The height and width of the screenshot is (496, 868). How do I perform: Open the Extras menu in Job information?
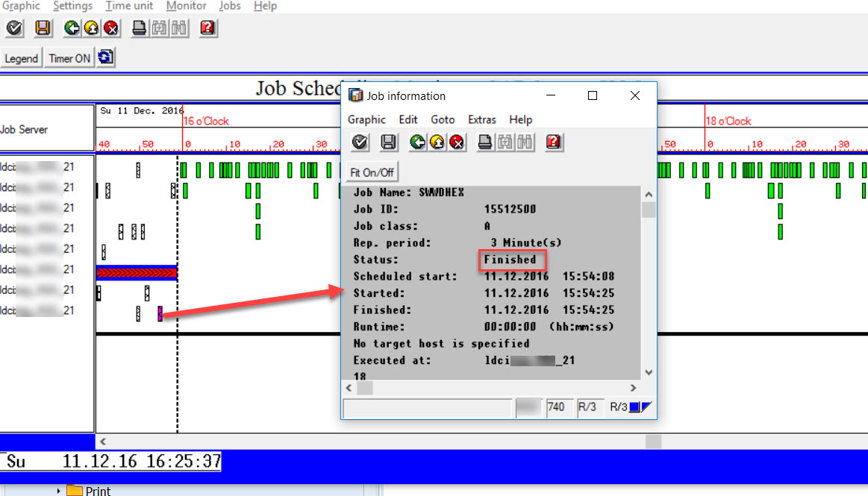[x=481, y=119]
